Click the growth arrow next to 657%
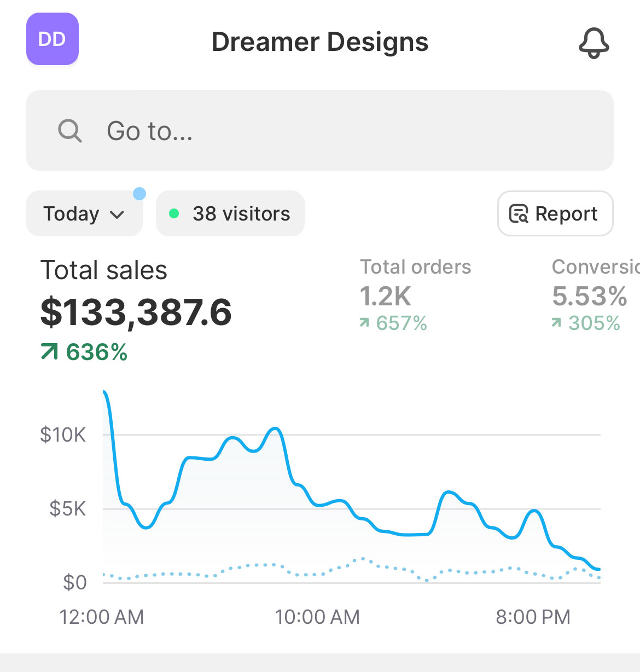This screenshot has width=640, height=672. tap(364, 323)
